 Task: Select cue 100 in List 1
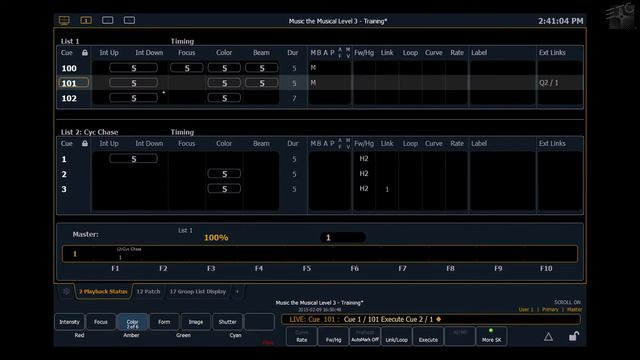69,68
